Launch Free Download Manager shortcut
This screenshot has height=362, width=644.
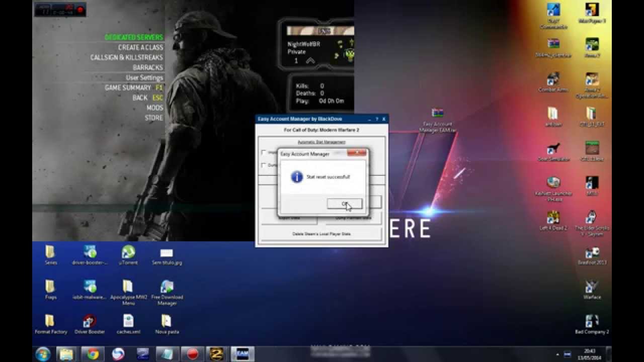[x=167, y=292]
